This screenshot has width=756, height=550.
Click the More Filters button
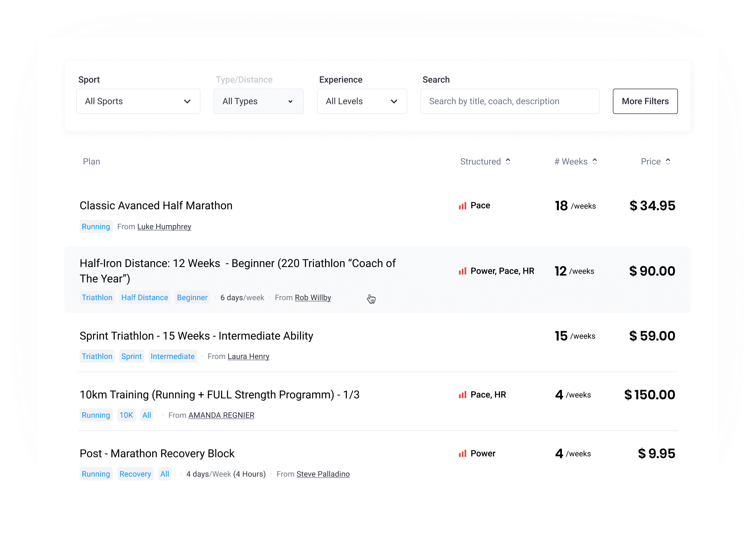click(645, 101)
